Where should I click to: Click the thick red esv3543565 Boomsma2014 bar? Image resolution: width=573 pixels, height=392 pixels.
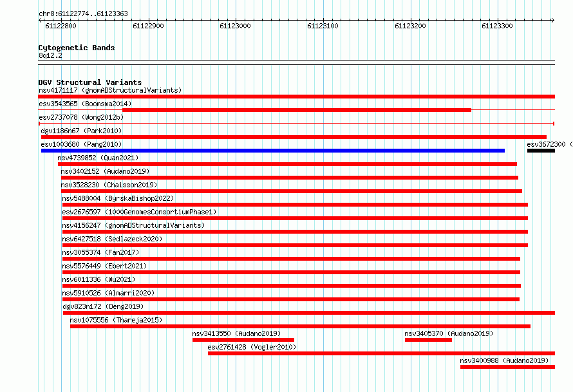coord(297,110)
